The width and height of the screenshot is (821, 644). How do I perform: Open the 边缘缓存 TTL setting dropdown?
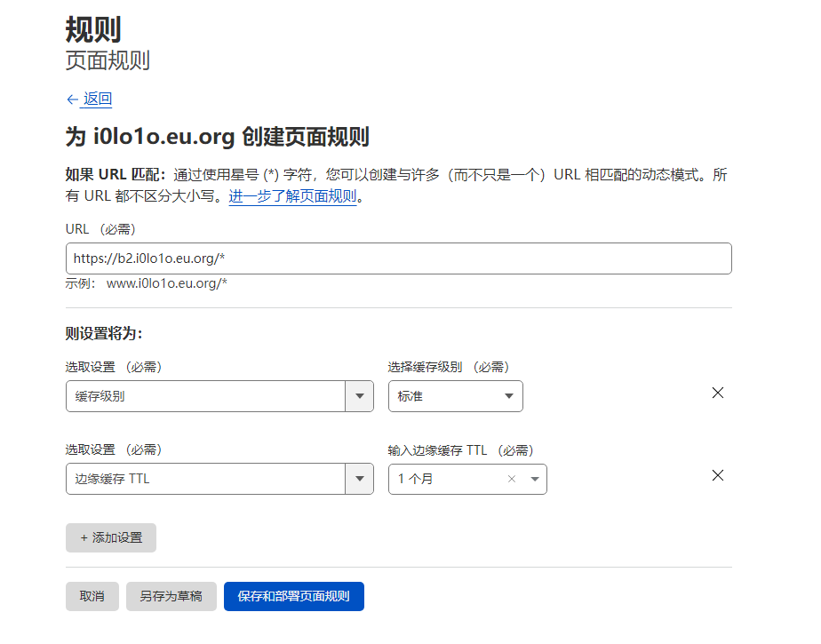(x=205, y=479)
